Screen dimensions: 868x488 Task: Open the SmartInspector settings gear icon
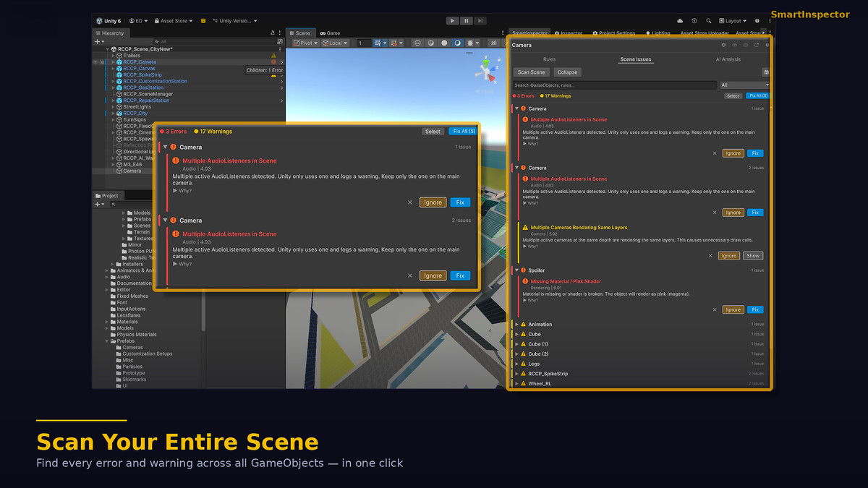click(723, 45)
